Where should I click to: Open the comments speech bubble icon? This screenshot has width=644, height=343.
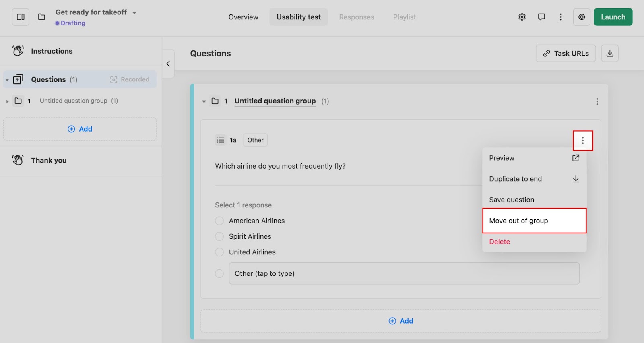(541, 17)
